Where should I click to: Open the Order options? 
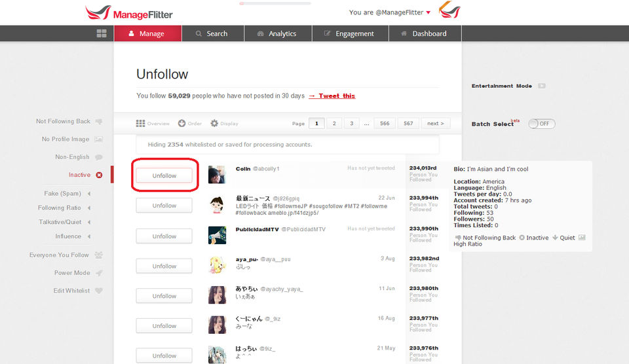tap(190, 124)
